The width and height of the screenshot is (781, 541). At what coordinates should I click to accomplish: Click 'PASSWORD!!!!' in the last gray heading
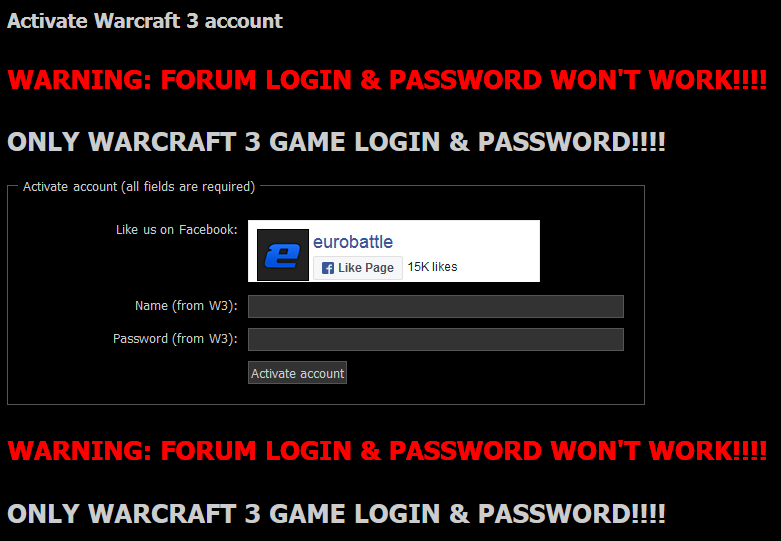[571, 514]
